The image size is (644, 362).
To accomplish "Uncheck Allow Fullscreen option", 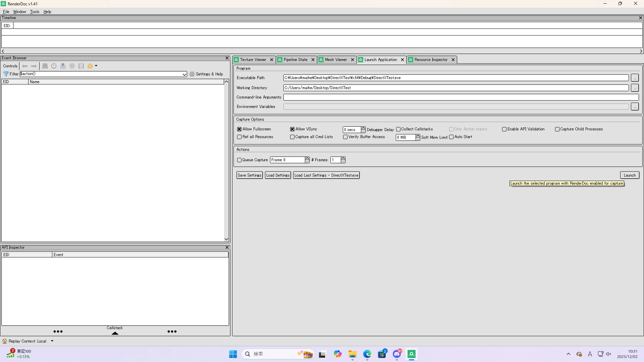I will click(x=239, y=129).
